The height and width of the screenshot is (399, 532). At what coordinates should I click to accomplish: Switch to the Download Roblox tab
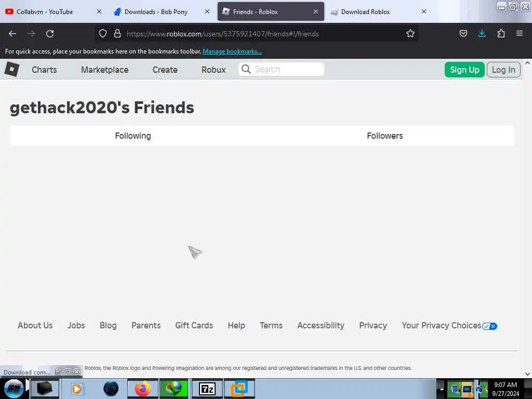tap(365, 12)
